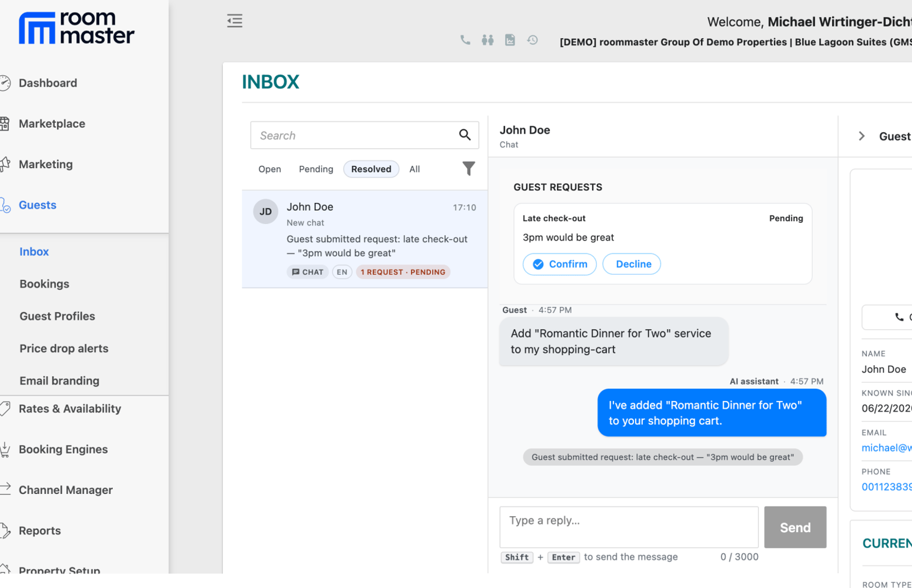The height and width of the screenshot is (588, 912).
Task: Open Booking Engines menu
Action: pos(63,450)
